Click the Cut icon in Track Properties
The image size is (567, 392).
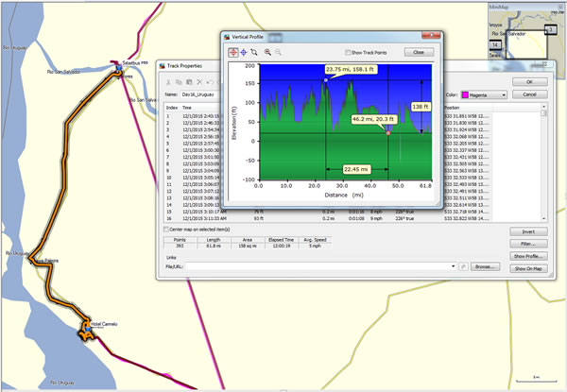pos(168,82)
